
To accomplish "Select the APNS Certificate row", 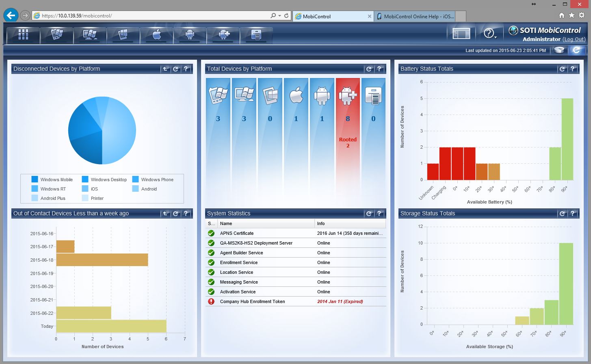I will pos(296,233).
